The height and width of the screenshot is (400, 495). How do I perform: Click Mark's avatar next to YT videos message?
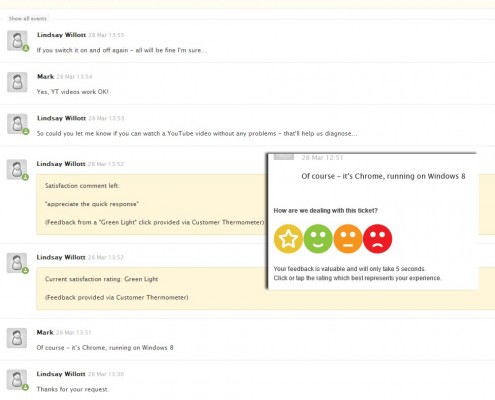[17, 82]
